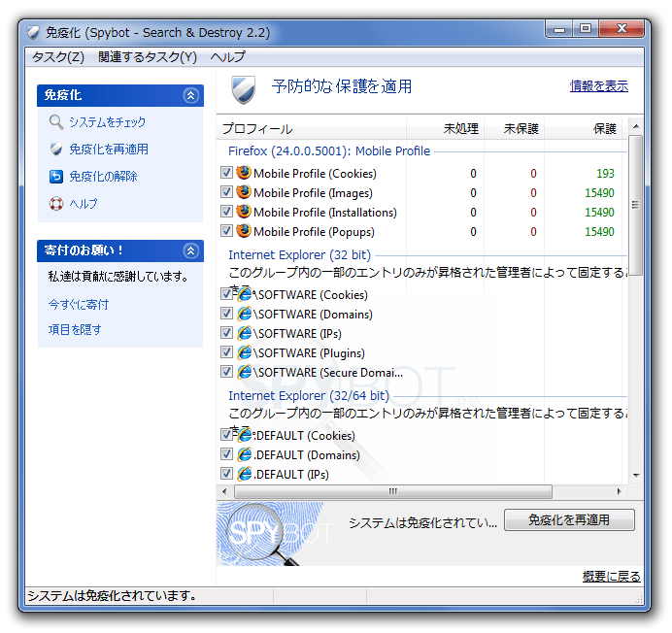The height and width of the screenshot is (633, 672).
Task: Click the blue undo icon beside 免疫化の解除
Action: pos(56,176)
